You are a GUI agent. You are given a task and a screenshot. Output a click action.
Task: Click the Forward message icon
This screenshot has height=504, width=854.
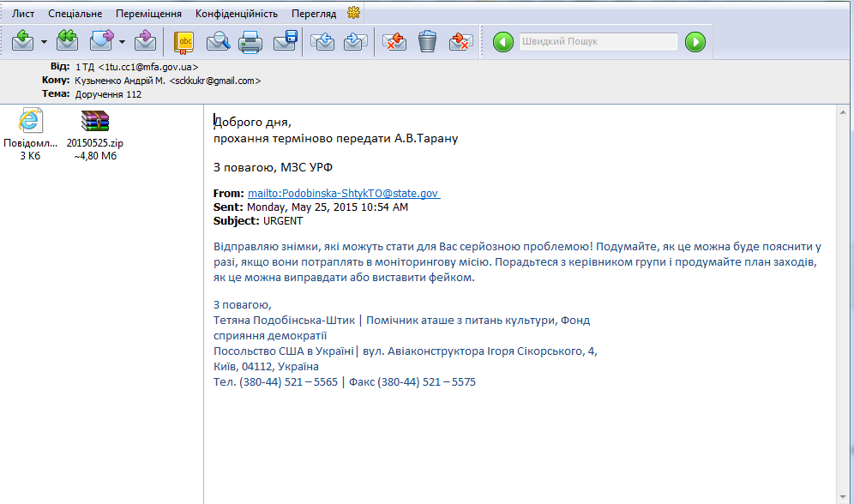(x=102, y=40)
